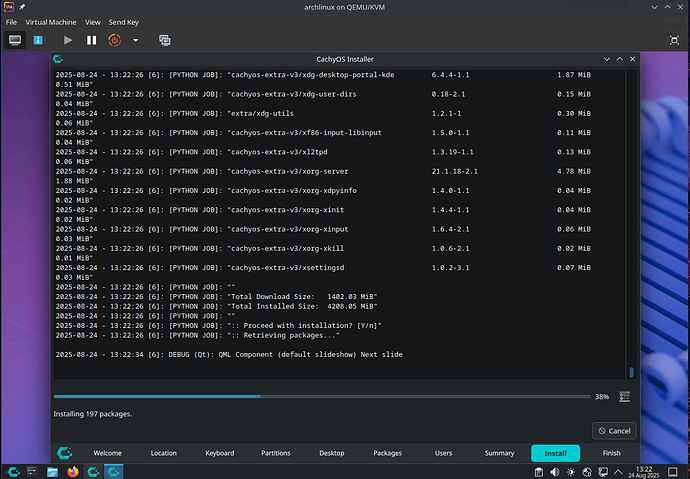Click the 'cachyos-extra-v3/xorg-xkill' log entry
690x479 pixels.
pyautogui.click(x=323, y=253)
